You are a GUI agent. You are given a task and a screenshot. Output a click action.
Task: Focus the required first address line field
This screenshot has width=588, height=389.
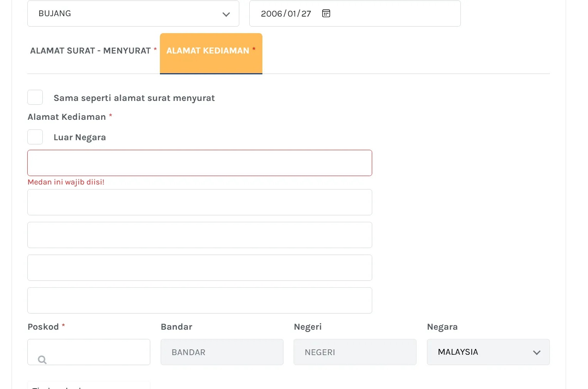(200, 163)
